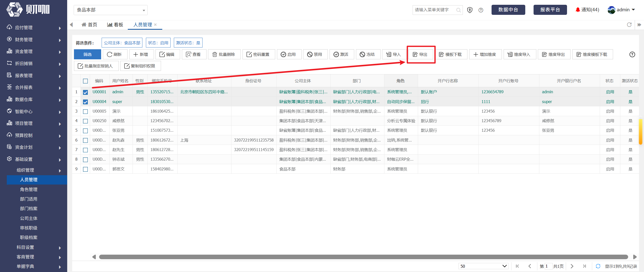The width and height of the screenshot is (644, 272).
Task: Uncheck the checkbox for row U00001 admin
Action: tap(86, 92)
